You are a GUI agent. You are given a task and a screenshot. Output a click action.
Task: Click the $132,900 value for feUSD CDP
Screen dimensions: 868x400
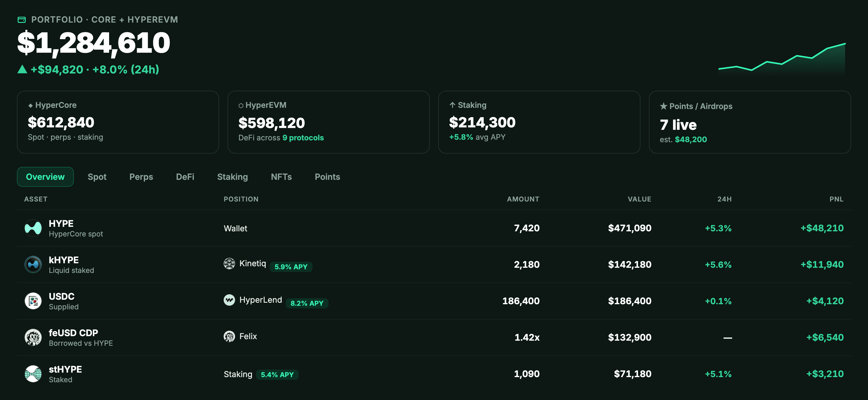click(x=629, y=337)
